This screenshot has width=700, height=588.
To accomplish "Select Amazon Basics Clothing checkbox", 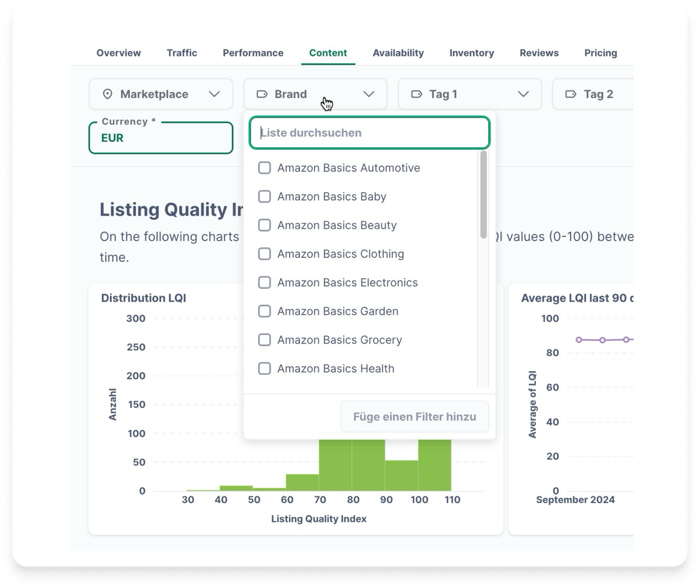I will (265, 254).
